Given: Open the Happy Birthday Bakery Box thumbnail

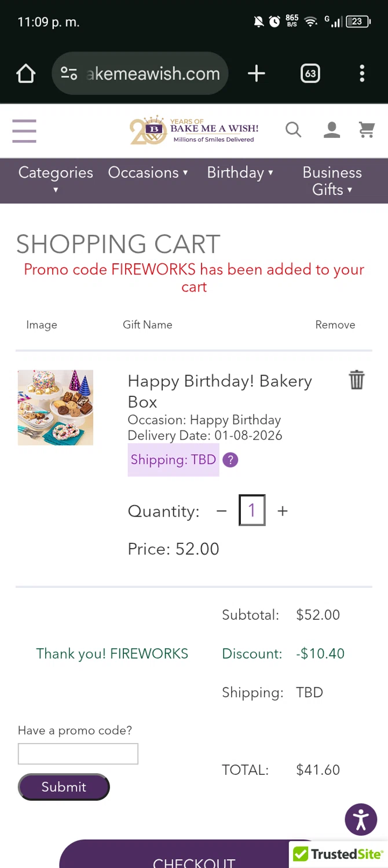Looking at the screenshot, I should (x=56, y=407).
